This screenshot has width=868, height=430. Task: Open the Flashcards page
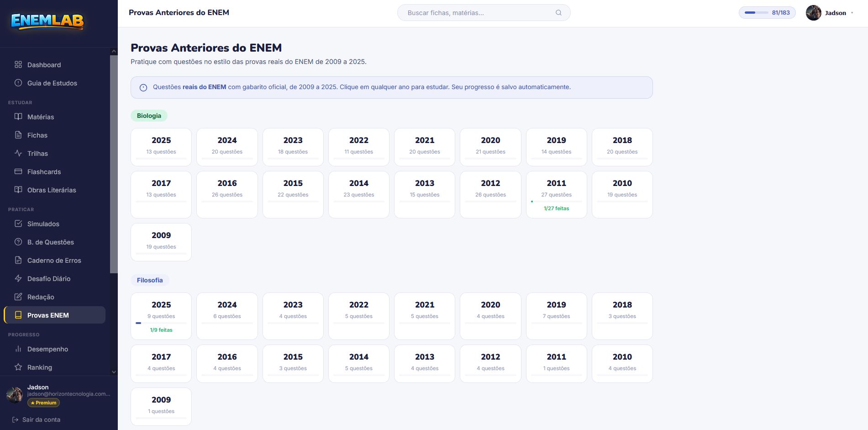[55, 171]
